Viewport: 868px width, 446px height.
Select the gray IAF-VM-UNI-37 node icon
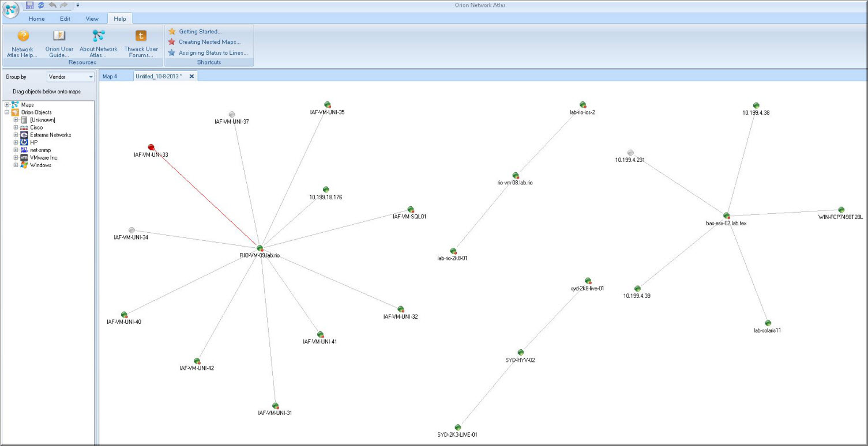pos(232,115)
